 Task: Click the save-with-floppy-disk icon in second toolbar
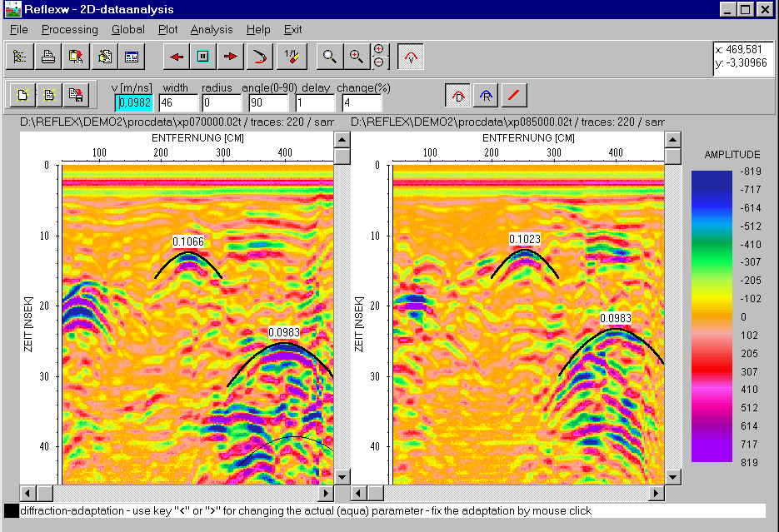75,95
